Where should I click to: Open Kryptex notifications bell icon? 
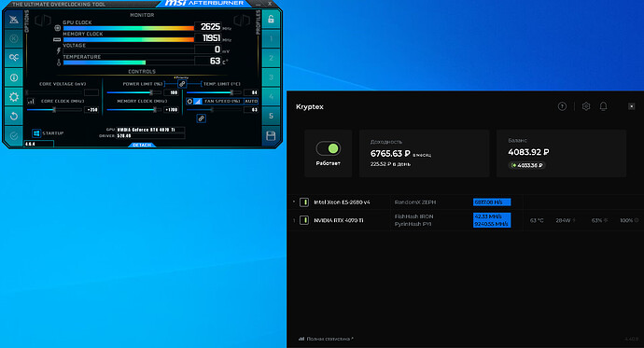[x=603, y=106]
